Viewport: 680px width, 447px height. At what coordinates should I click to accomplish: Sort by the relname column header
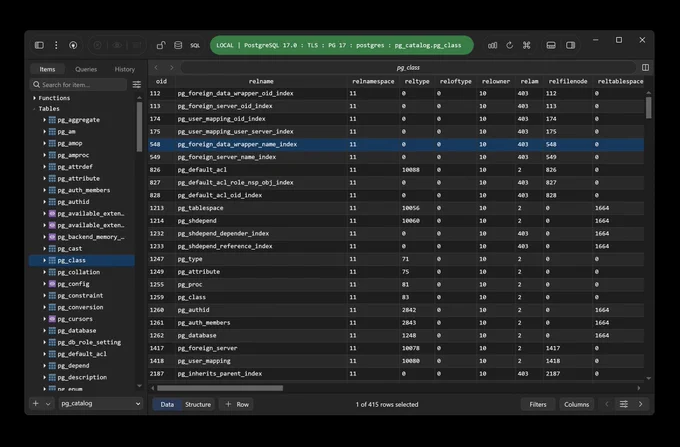point(261,81)
